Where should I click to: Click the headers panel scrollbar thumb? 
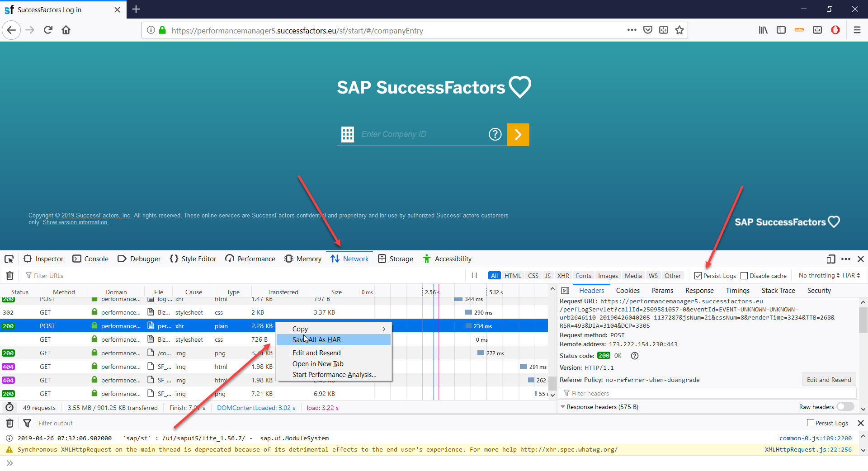pos(863,320)
